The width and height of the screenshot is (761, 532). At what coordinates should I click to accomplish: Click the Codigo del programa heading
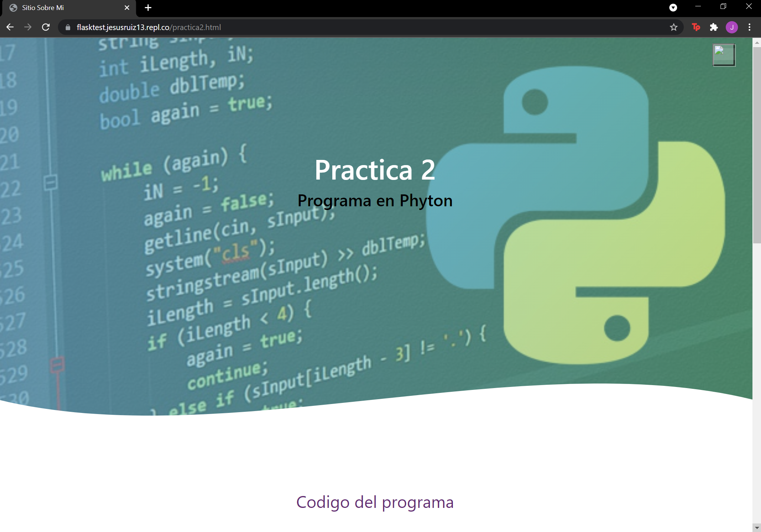coord(375,502)
